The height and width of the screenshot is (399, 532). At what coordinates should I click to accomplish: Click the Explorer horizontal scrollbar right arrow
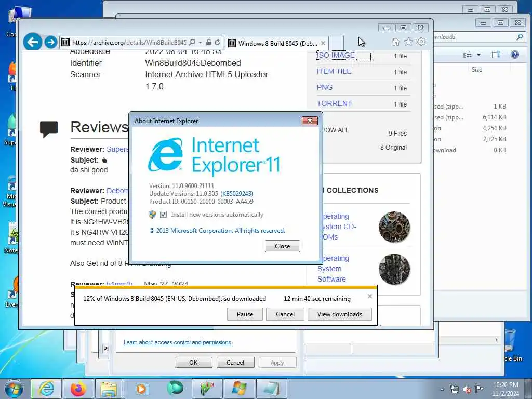(x=496, y=340)
